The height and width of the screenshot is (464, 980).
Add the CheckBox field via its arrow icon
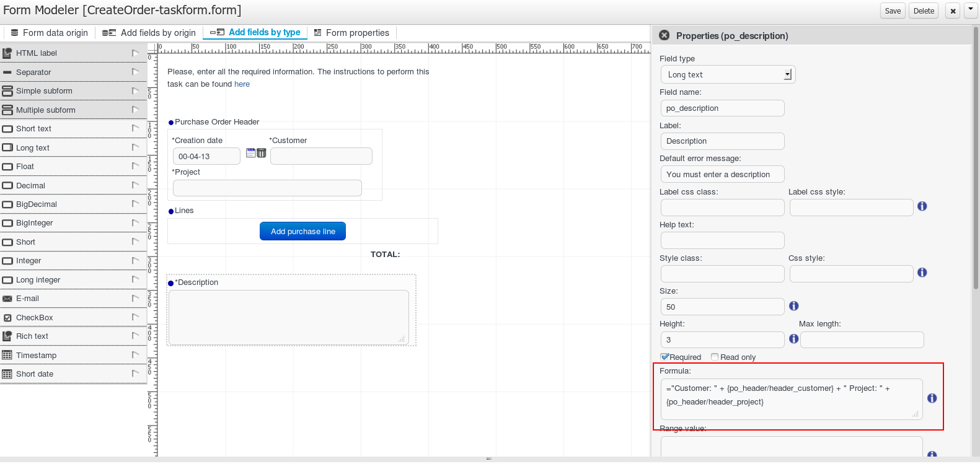(135, 317)
